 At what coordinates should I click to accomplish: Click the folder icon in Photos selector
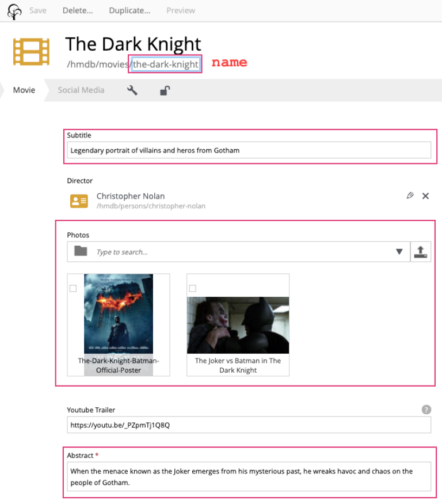click(x=81, y=251)
